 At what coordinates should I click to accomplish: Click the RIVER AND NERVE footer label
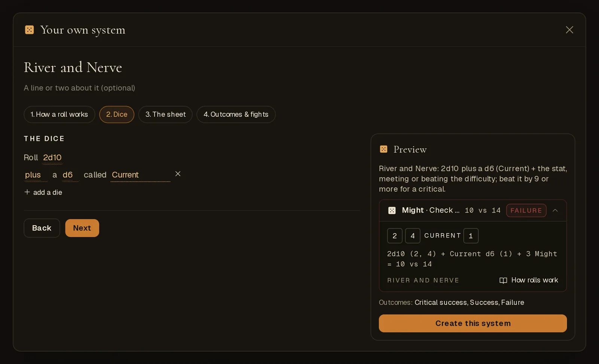[x=423, y=280]
